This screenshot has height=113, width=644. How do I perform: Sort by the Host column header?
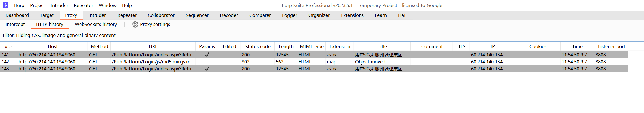(x=53, y=46)
